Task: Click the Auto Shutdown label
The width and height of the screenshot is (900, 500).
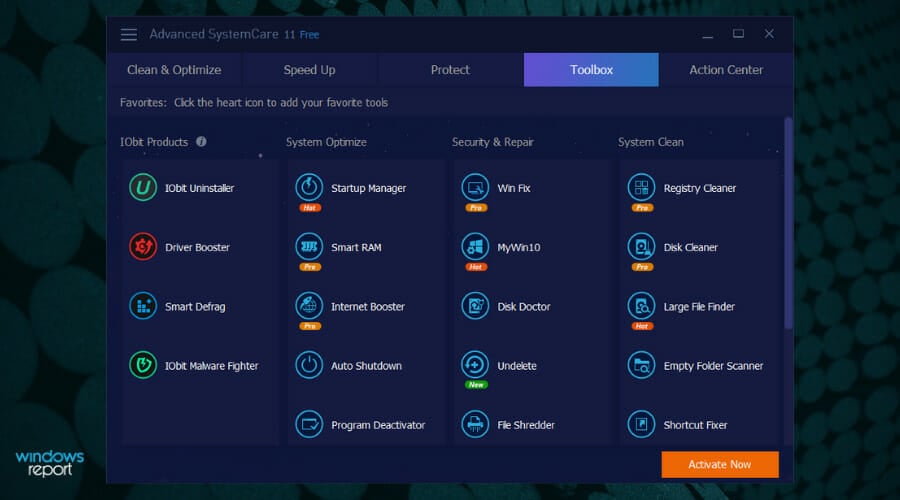Action: (x=366, y=366)
